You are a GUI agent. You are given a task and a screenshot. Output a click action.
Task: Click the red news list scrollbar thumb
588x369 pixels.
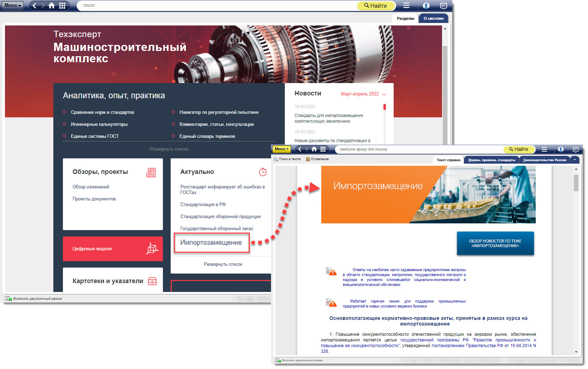coord(384,107)
